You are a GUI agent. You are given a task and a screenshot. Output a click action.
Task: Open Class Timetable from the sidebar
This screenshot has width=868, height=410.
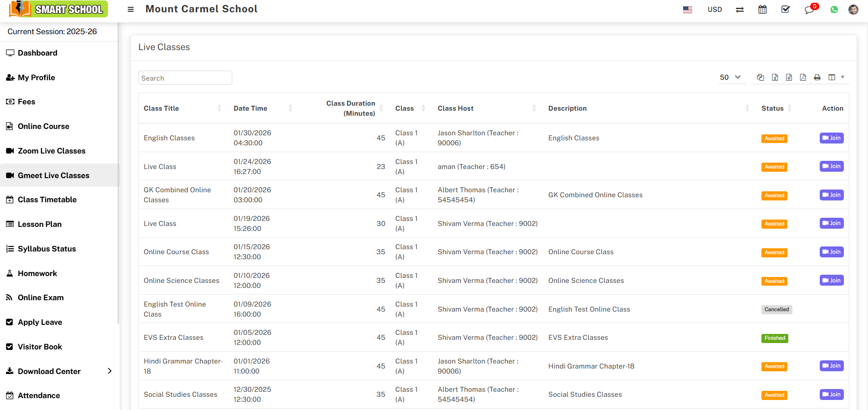(x=47, y=200)
